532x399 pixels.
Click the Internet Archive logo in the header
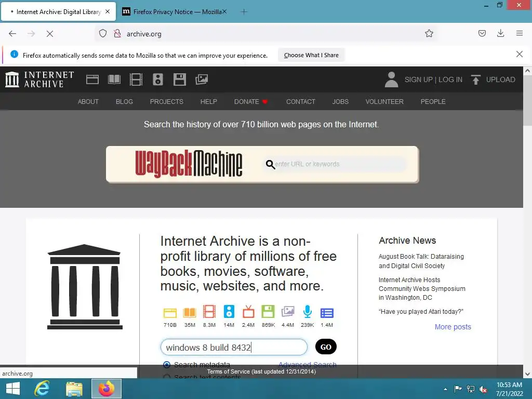coord(39,79)
